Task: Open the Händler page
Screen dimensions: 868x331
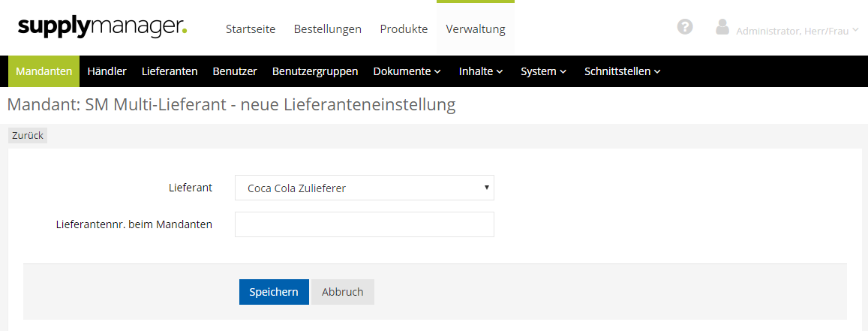Action: click(107, 71)
